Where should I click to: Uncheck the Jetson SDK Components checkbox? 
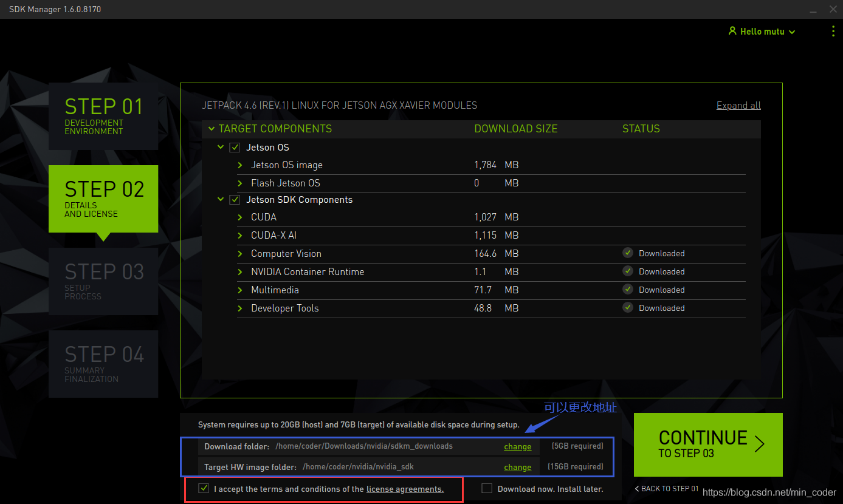[x=235, y=200]
